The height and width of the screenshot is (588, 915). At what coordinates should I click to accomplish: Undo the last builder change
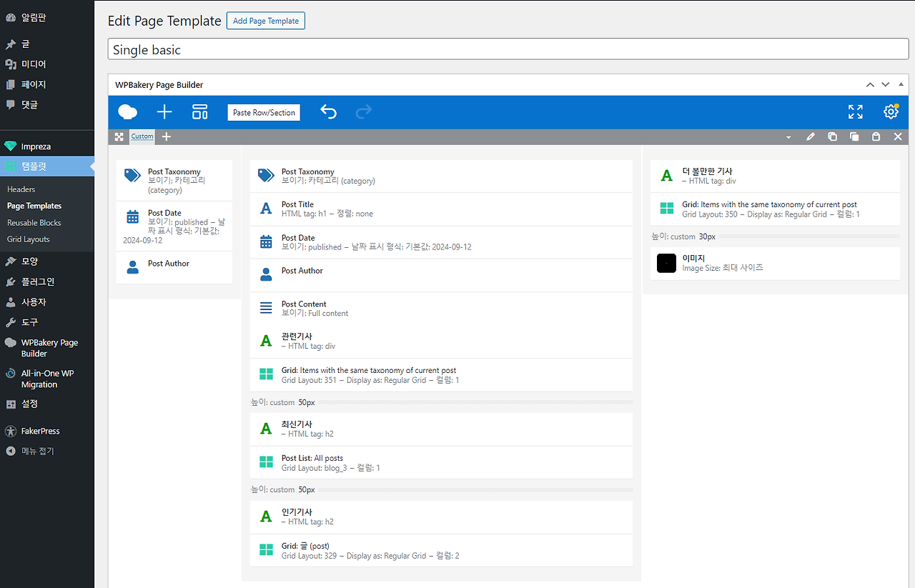pos(328,112)
